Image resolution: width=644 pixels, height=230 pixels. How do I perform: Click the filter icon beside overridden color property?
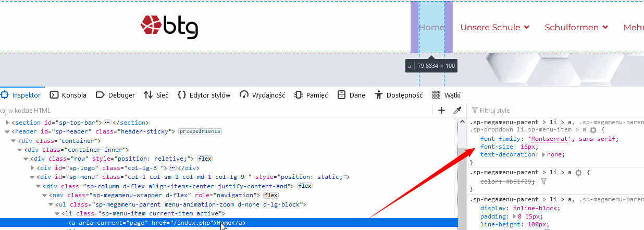(x=544, y=181)
